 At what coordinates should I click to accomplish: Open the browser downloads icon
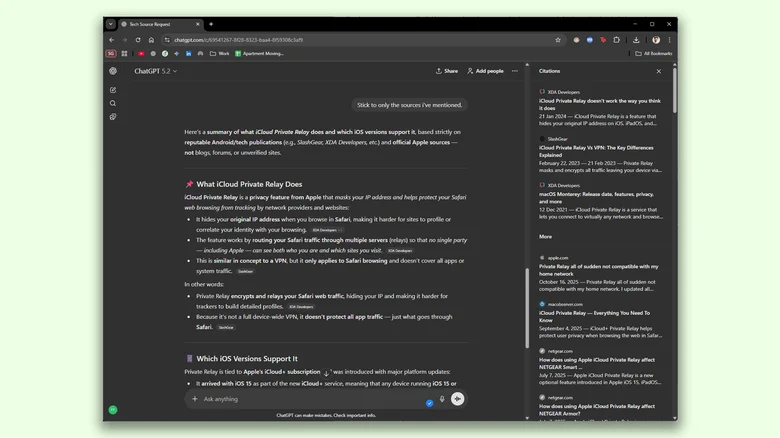[637, 40]
